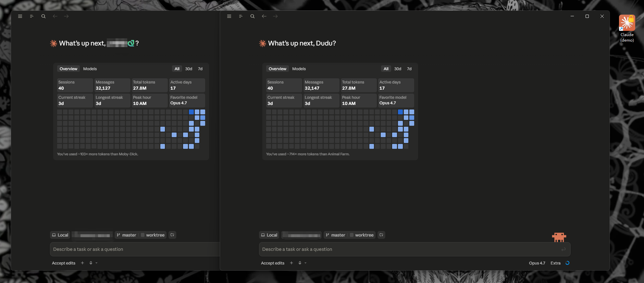Toggle the worktree checkbox in left window
The width and height of the screenshot is (644, 283).
[x=142, y=235]
